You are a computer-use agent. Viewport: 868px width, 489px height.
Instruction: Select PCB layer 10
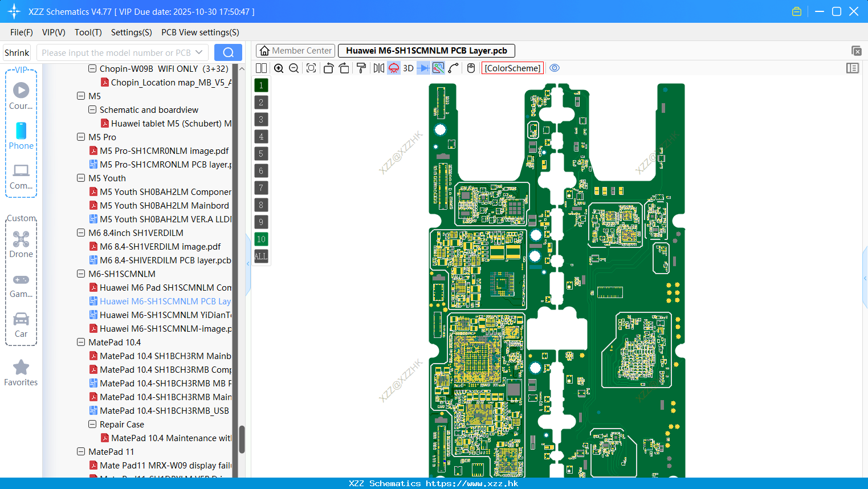click(x=261, y=239)
